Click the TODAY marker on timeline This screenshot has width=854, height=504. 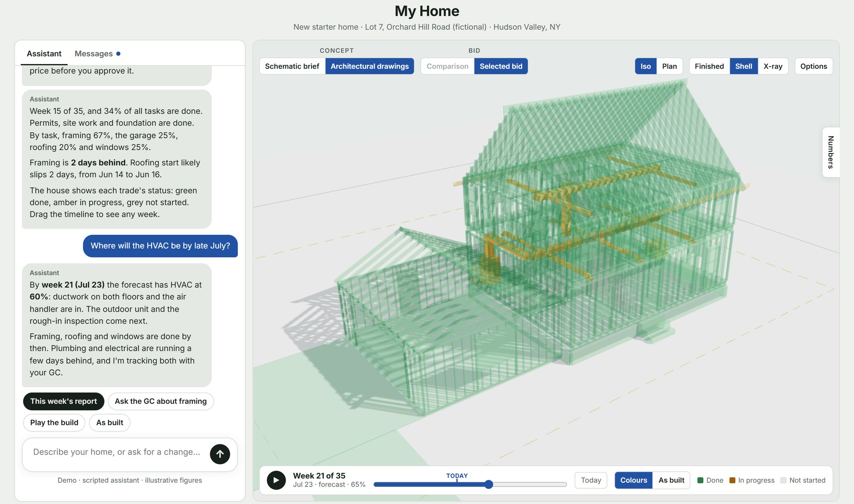(x=457, y=476)
